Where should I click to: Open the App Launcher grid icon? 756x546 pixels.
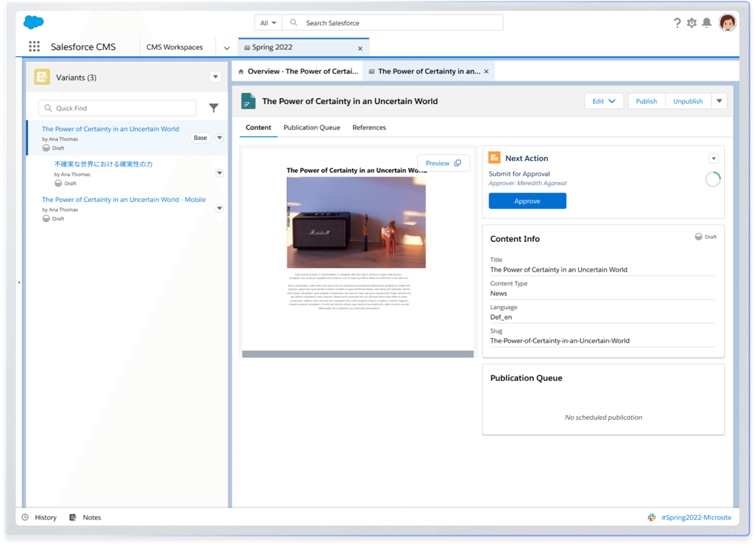34,47
